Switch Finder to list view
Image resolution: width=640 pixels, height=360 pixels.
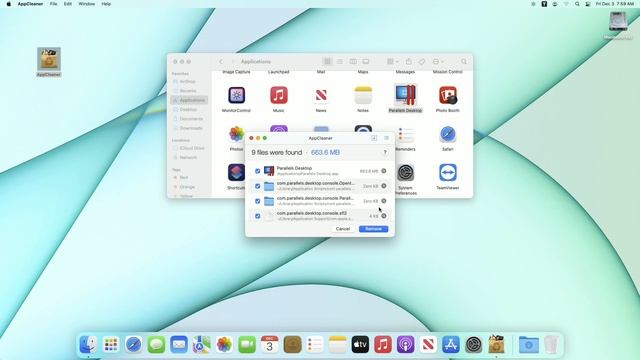[x=340, y=62]
